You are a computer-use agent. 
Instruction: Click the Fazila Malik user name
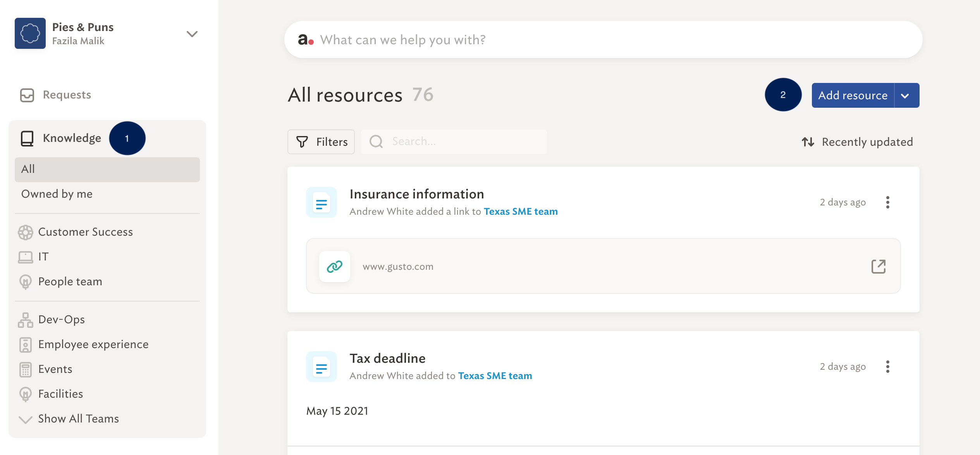78,41
